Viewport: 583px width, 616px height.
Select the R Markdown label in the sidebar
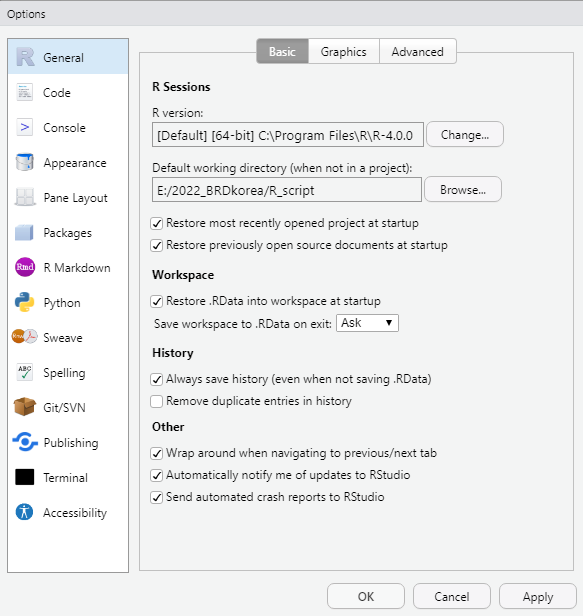(77, 268)
